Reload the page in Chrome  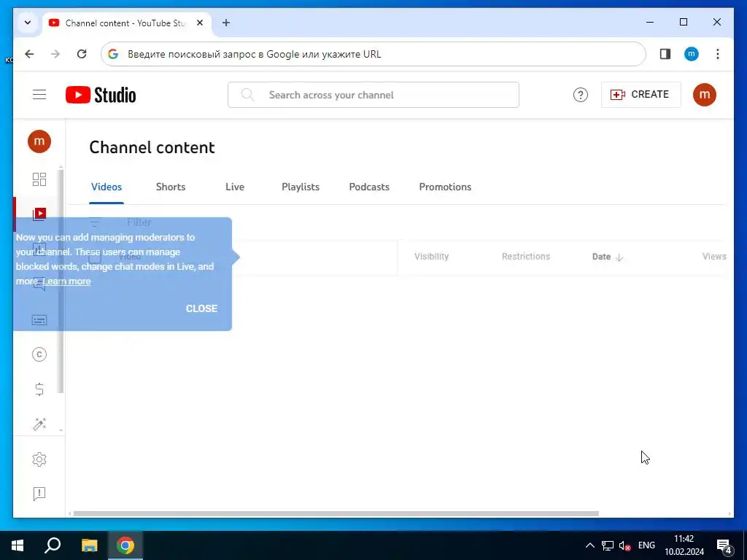[82, 54]
